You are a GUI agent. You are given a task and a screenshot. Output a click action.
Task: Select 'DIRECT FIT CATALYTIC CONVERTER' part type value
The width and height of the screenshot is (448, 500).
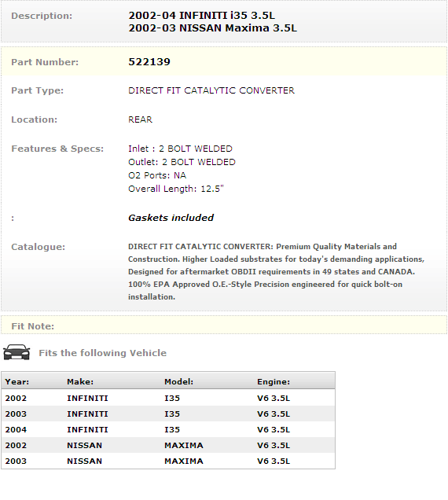211,90
